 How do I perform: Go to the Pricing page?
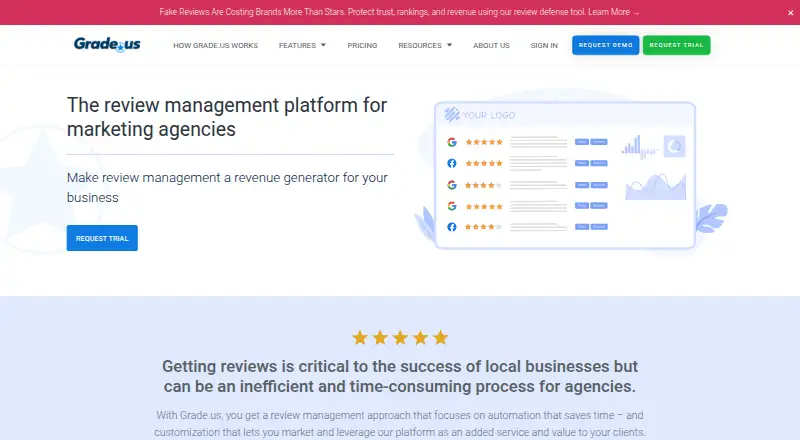(362, 45)
